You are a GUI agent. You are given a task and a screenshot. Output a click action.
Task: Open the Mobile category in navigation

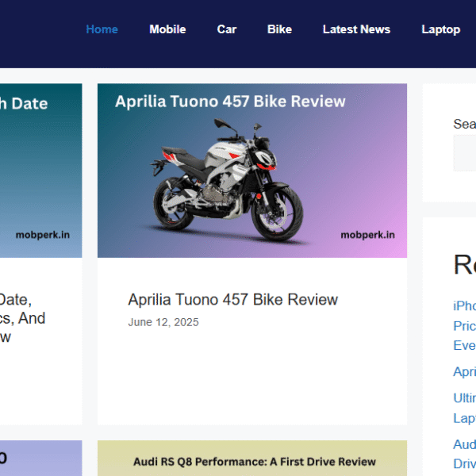167,29
